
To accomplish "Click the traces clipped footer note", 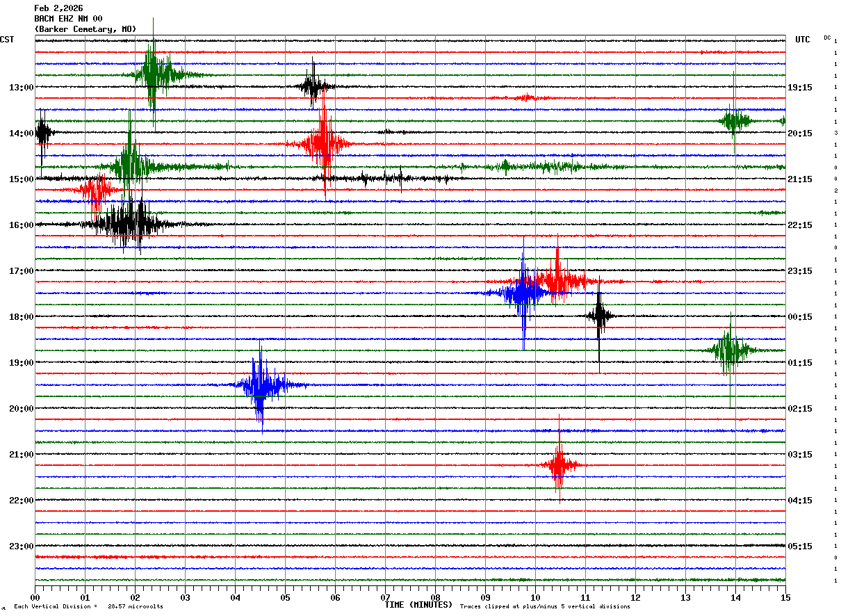I will coord(545,607).
